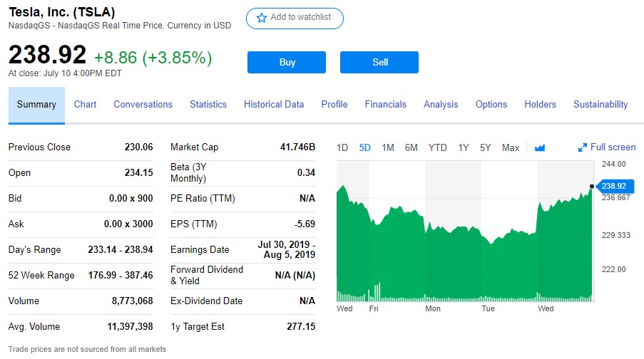The height and width of the screenshot is (359, 644).
Task: View the Holders tab
Action: point(540,105)
